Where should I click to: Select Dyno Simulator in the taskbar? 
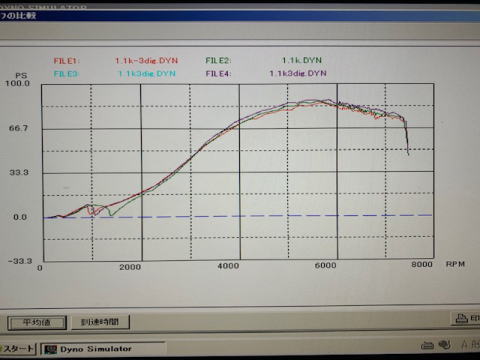(x=103, y=349)
